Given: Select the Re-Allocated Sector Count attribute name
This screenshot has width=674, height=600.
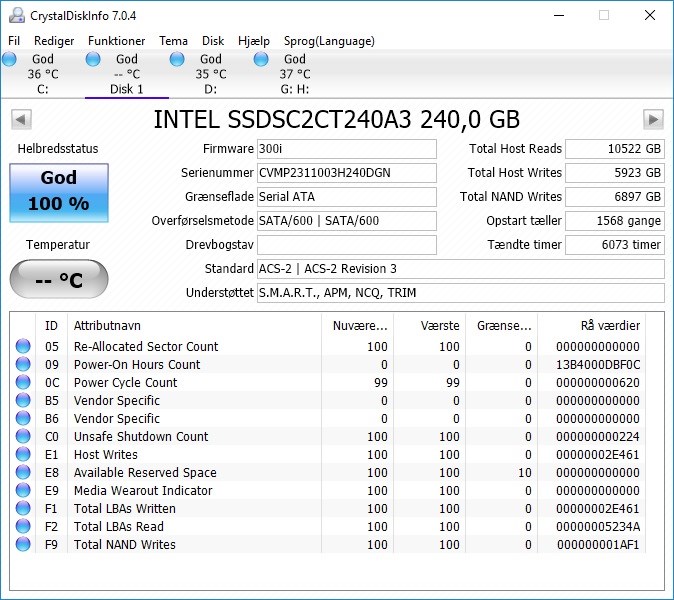Looking at the screenshot, I should pos(146,346).
